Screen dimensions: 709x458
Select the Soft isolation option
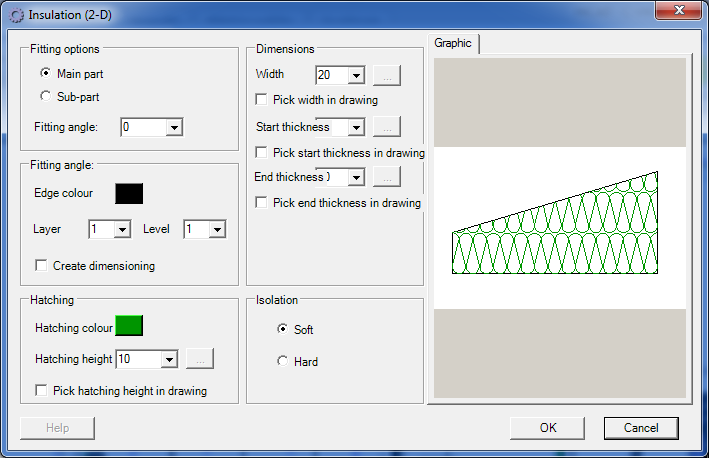(283, 329)
